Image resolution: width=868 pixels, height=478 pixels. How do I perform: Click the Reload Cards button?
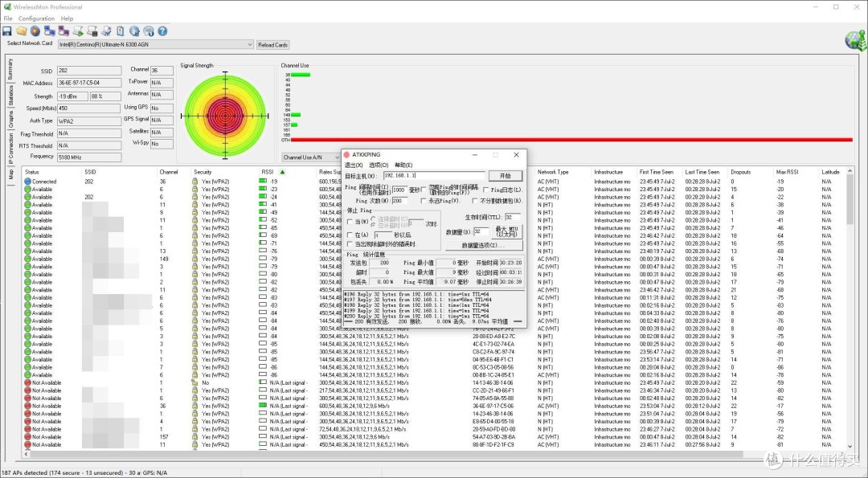tap(273, 45)
